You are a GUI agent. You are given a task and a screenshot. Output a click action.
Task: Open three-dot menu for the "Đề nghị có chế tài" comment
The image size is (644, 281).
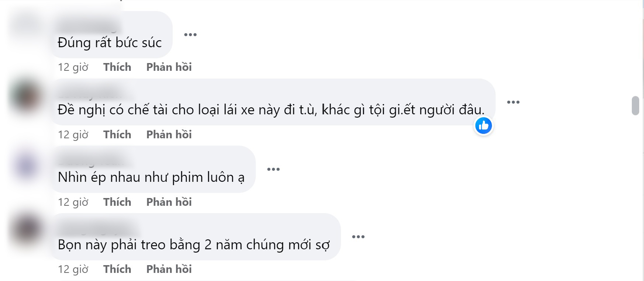coord(513,102)
